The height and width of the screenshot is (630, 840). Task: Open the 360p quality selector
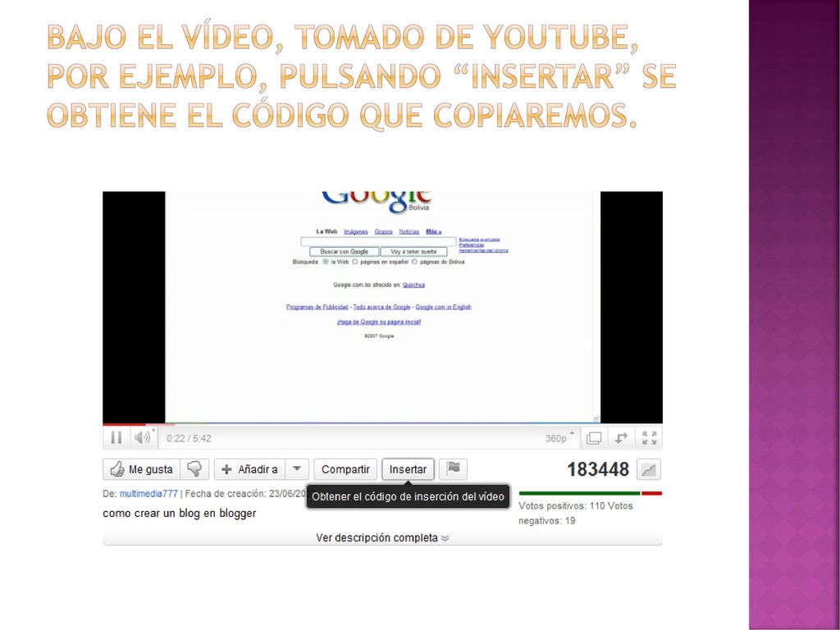coord(559,438)
